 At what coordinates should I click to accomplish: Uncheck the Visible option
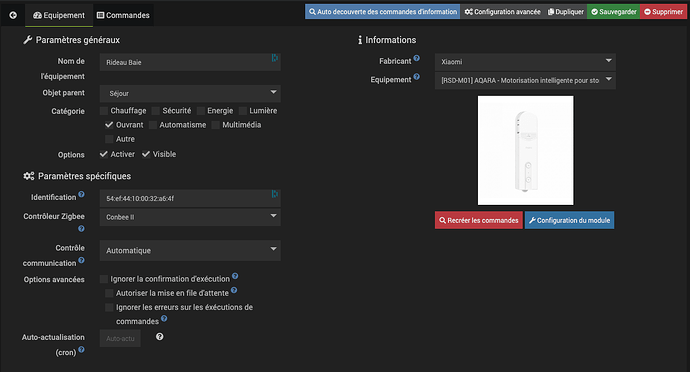coord(146,154)
